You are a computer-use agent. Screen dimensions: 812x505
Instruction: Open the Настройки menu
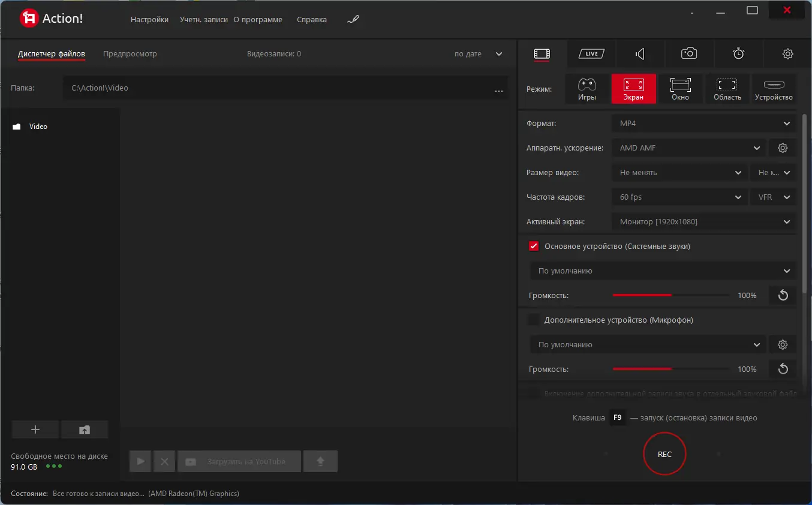149,20
